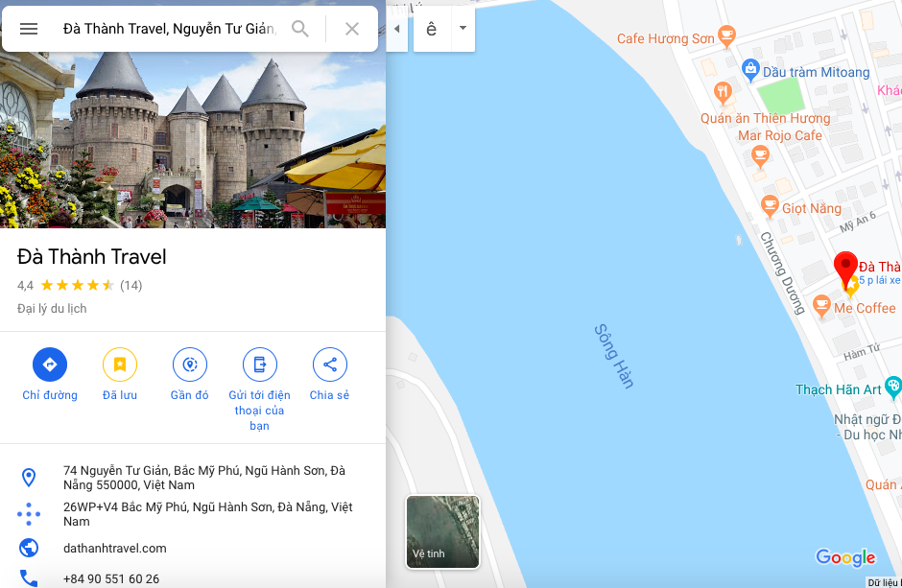Click the Sông Hàn river label
This screenshot has height=588, width=902.
tap(614, 357)
